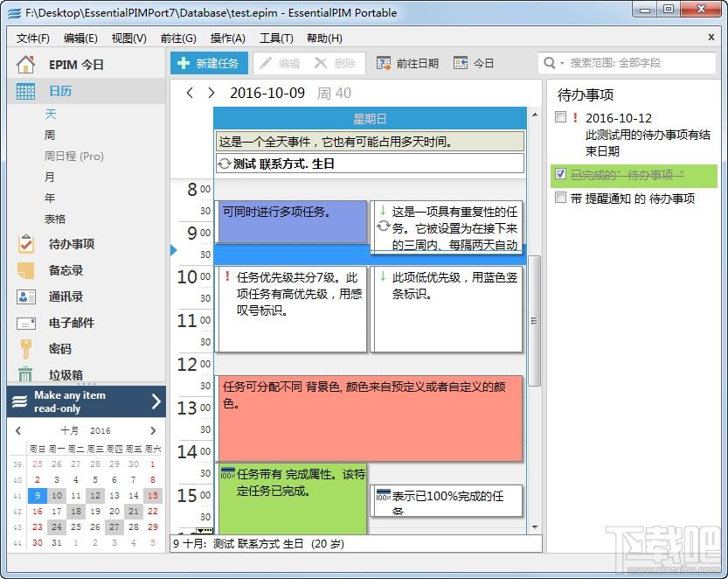The width and height of the screenshot is (728, 579).
Task: Click the scroll down arrow in calendar
Action: pos(534,527)
